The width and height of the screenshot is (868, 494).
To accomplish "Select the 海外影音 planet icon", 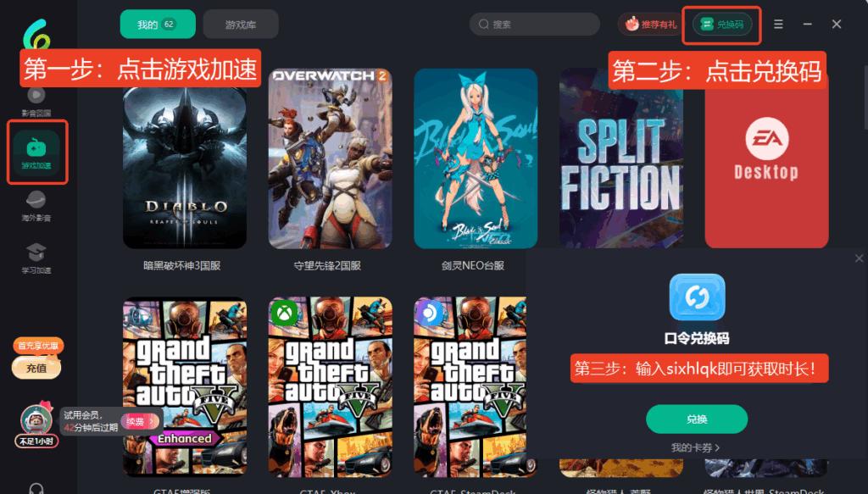I will click(x=36, y=200).
